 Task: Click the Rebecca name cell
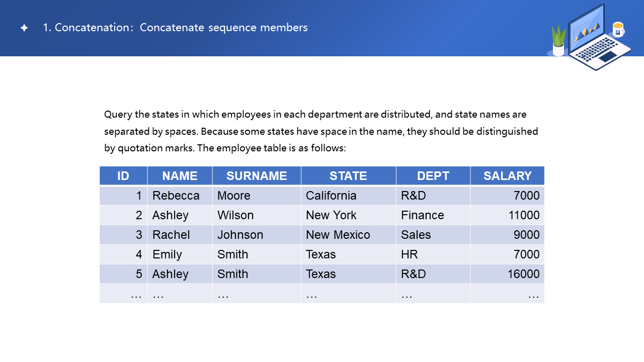coord(176,196)
